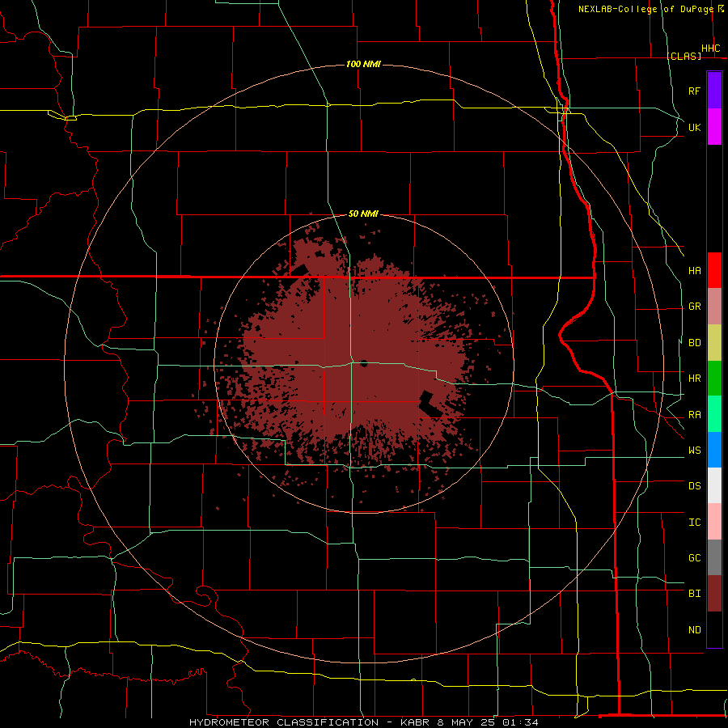Click the [CLAS] units label

(684, 56)
